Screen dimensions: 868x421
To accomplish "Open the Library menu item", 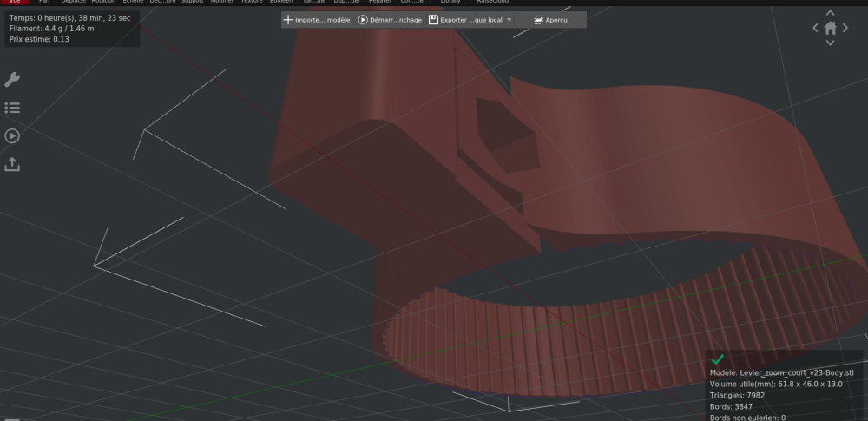I will tap(450, 2).
